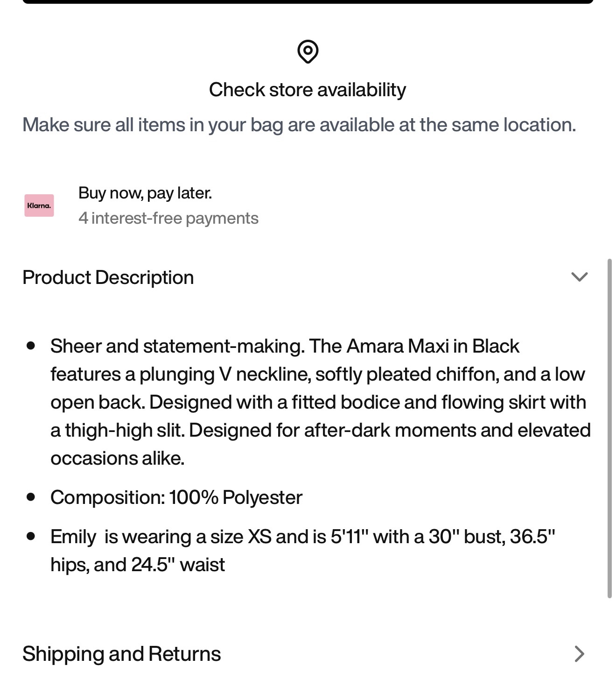Click the Emily model sizing line

(303, 551)
